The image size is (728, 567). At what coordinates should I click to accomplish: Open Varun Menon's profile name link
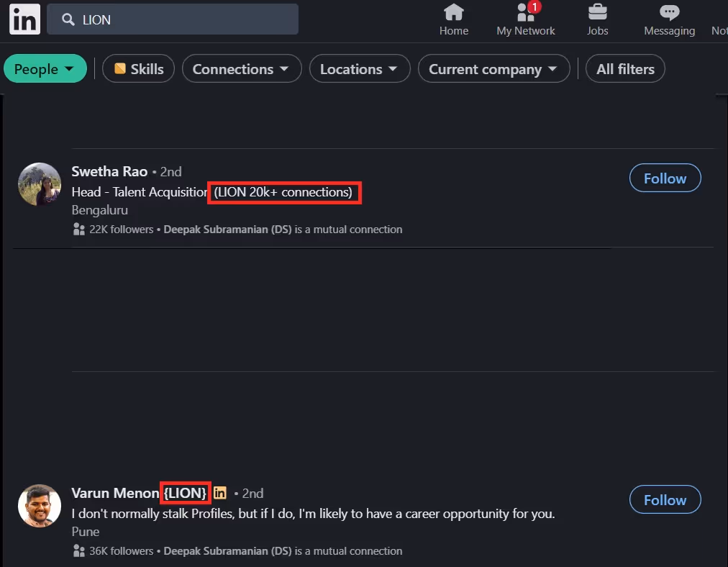tap(115, 493)
